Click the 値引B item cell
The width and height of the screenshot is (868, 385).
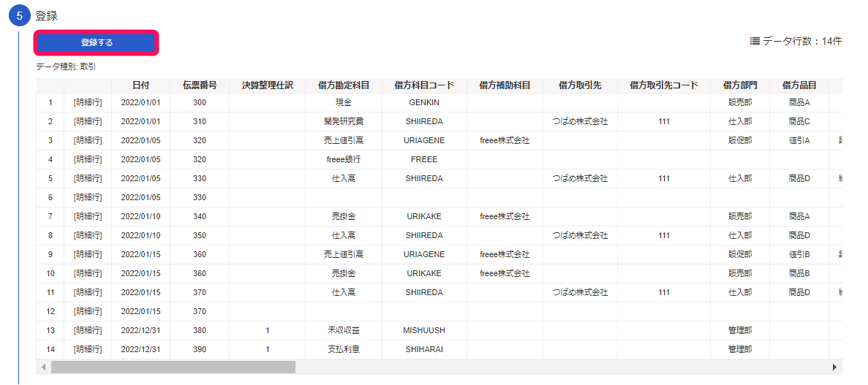coord(799,254)
